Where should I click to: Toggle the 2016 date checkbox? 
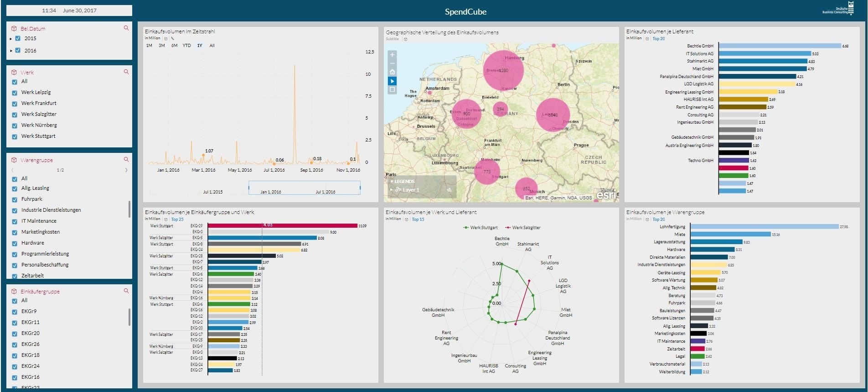tap(18, 50)
